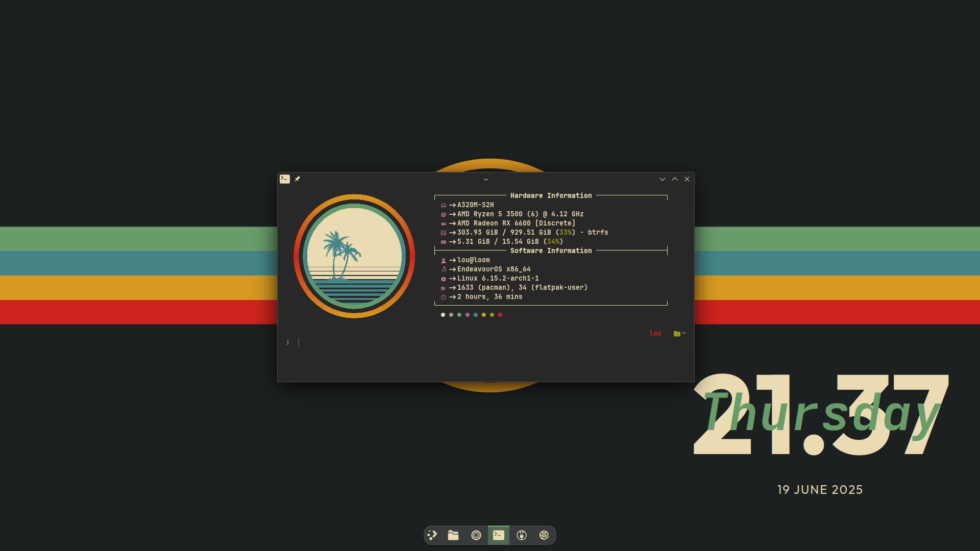This screenshot has width=980, height=551.
Task: Click the pink color dot in palette
Action: [468, 315]
